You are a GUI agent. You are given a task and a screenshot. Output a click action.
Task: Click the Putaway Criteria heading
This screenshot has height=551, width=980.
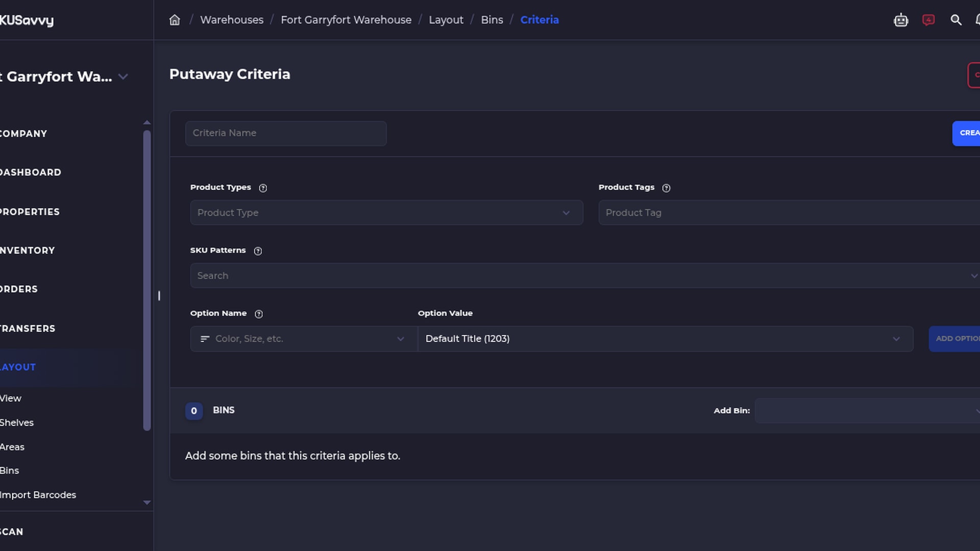pos(230,74)
